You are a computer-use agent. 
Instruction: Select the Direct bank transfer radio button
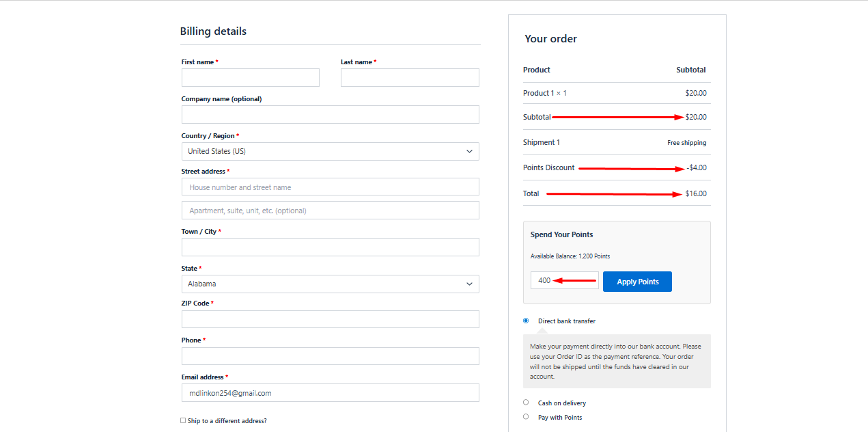pos(526,321)
